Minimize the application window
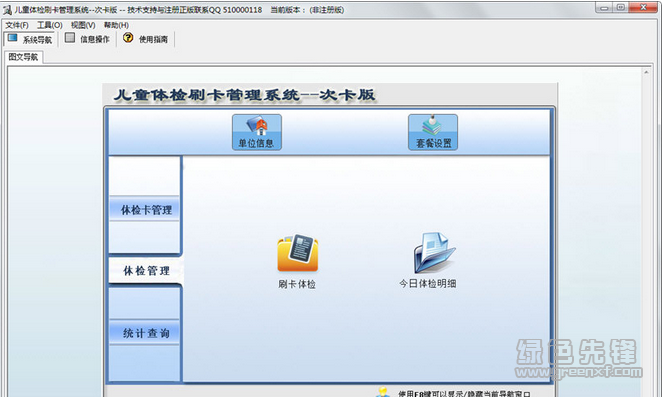 604,8
